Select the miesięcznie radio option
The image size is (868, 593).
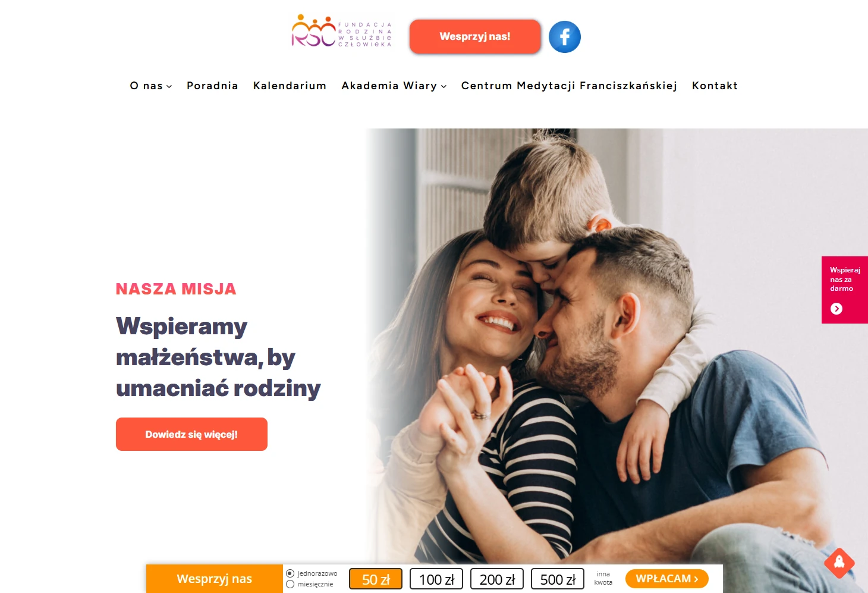pos(290,584)
